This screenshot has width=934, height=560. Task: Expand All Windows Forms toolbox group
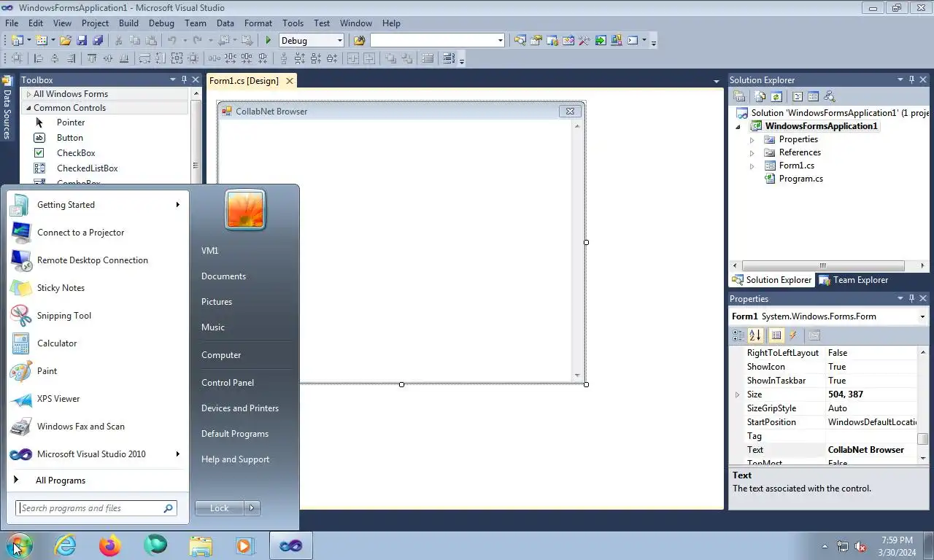28,94
